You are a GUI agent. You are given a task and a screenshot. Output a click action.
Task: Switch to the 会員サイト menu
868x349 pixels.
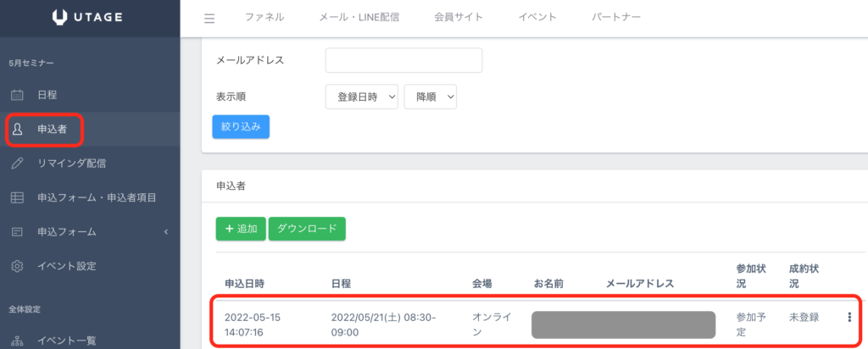(x=459, y=18)
